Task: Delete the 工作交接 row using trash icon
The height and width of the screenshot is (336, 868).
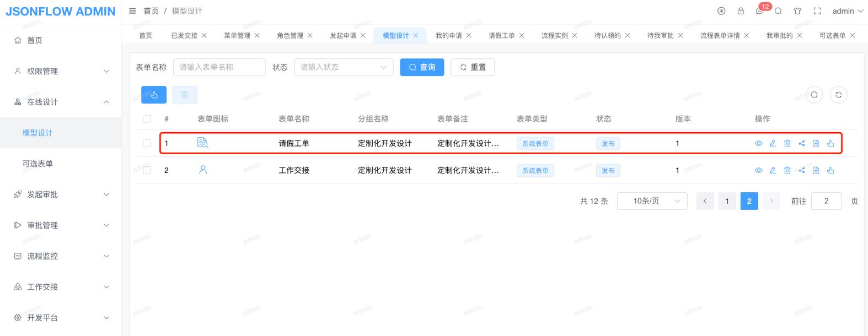Action: [787, 170]
